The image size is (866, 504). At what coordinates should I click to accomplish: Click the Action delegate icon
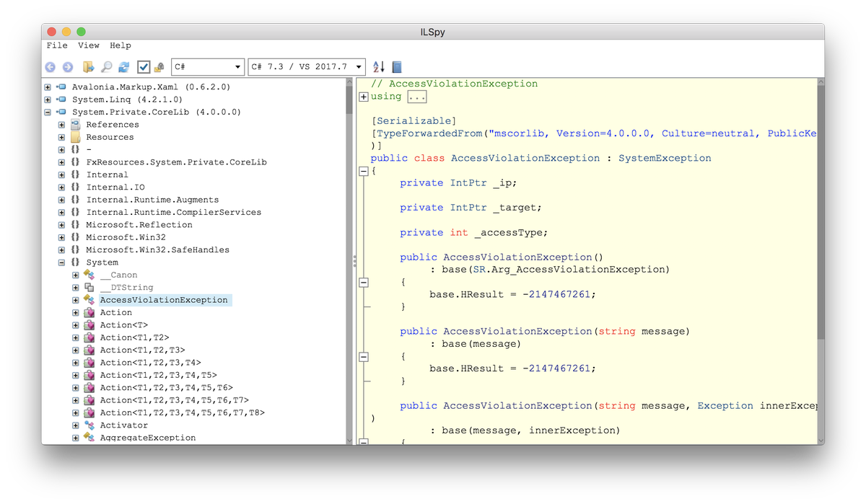click(x=89, y=313)
